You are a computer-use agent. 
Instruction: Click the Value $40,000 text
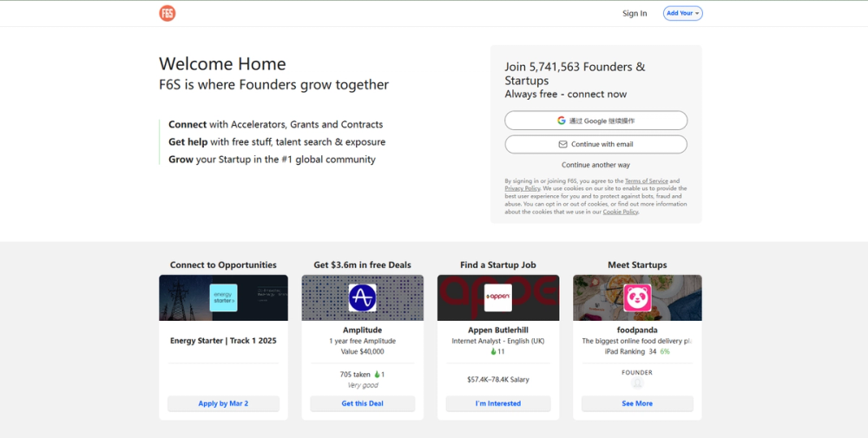click(x=362, y=352)
